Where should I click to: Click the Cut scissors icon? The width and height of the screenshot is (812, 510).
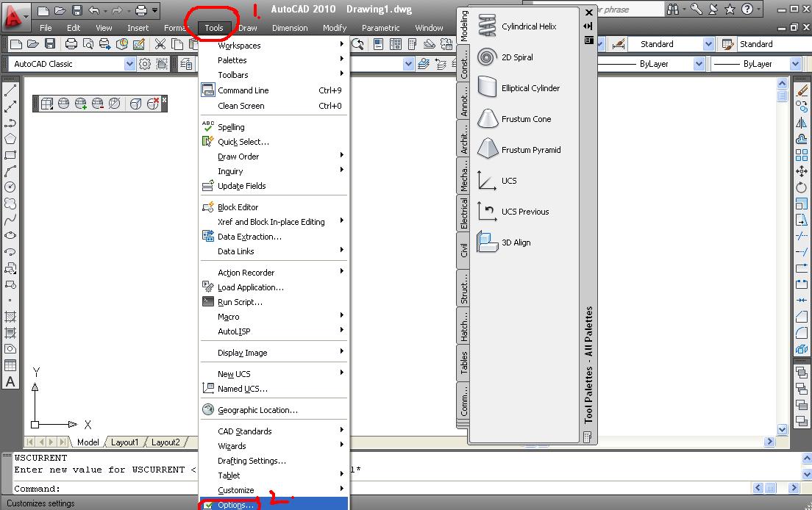[160, 45]
